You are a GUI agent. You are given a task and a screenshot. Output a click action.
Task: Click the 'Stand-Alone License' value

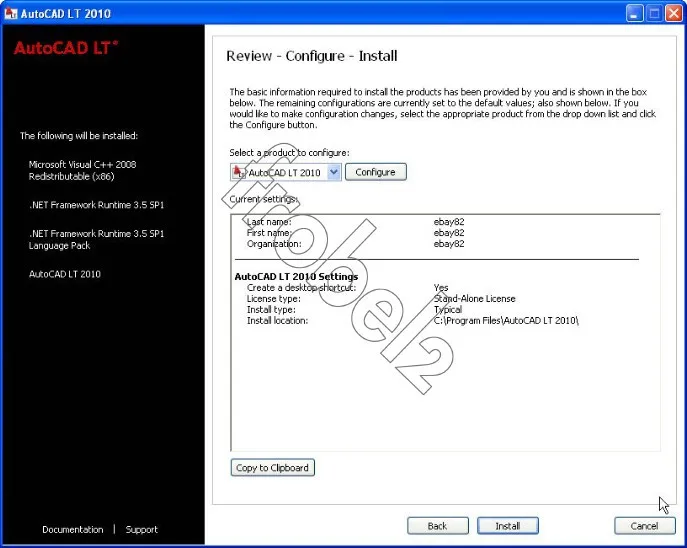click(x=475, y=299)
